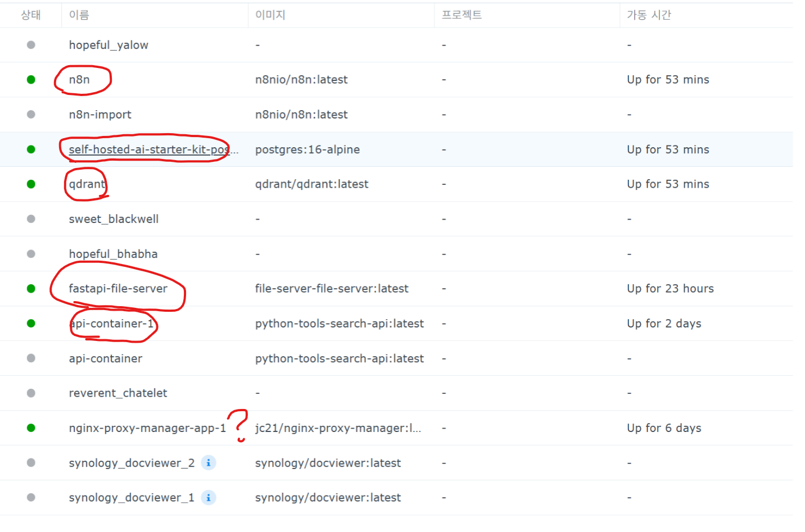Click n8nio/n8n:latest image in the n8n-import row
Screen dimensions: 805x532
point(301,115)
